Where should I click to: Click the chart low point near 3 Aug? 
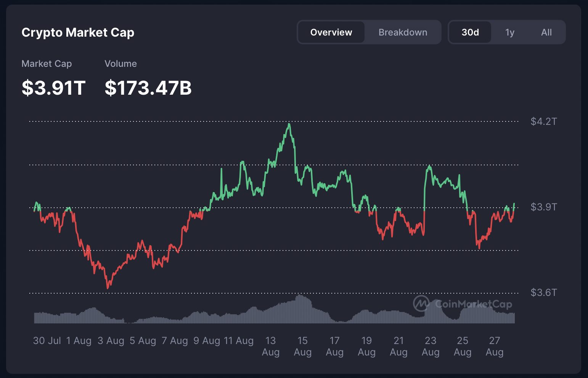[x=108, y=288]
